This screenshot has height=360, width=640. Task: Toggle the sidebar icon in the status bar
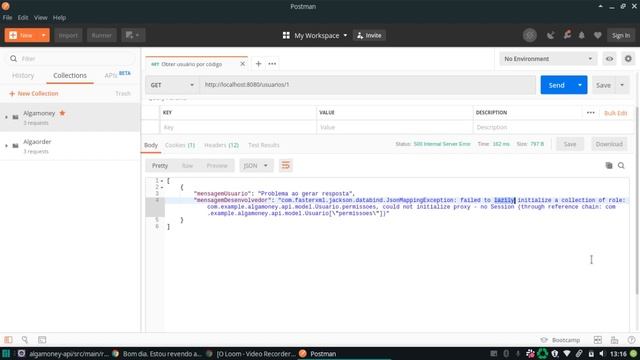pyautogui.click(x=8, y=340)
